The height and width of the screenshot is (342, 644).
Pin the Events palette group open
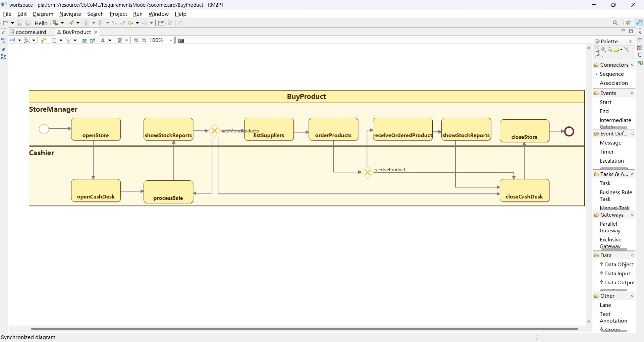tap(633, 93)
